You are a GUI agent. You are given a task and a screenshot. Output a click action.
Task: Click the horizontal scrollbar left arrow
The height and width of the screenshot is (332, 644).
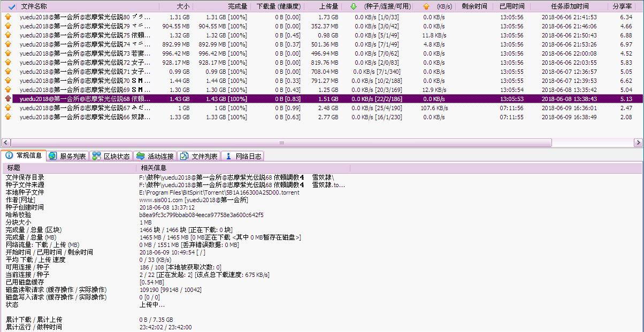coord(5,143)
